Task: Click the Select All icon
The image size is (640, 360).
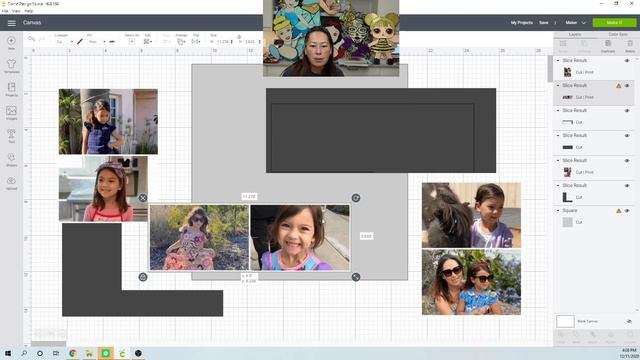Action: tap(131, 41)
